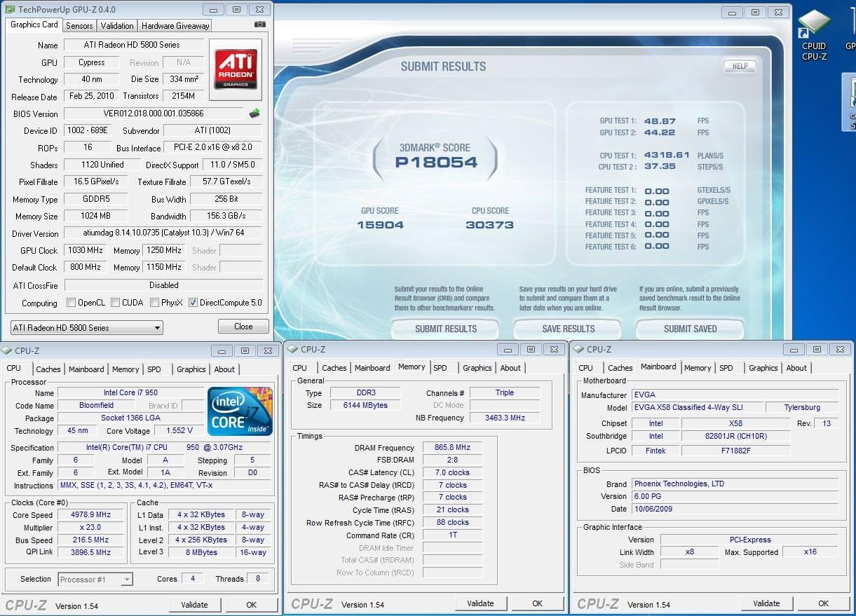Click the BIOS Version field in GPU-Z
856x616 pixels.
tap(154, 114)
